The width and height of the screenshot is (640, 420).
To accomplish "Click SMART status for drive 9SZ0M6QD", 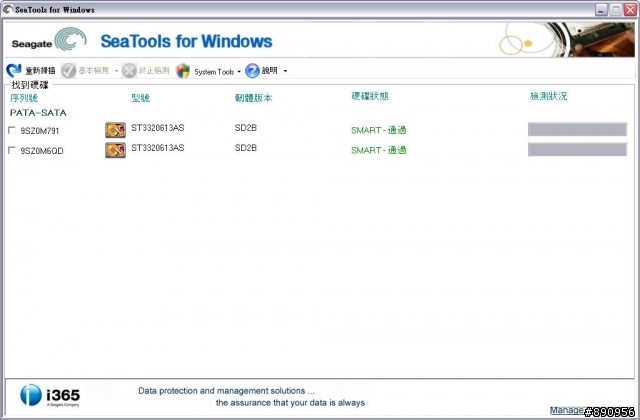I will click(378, 150).
